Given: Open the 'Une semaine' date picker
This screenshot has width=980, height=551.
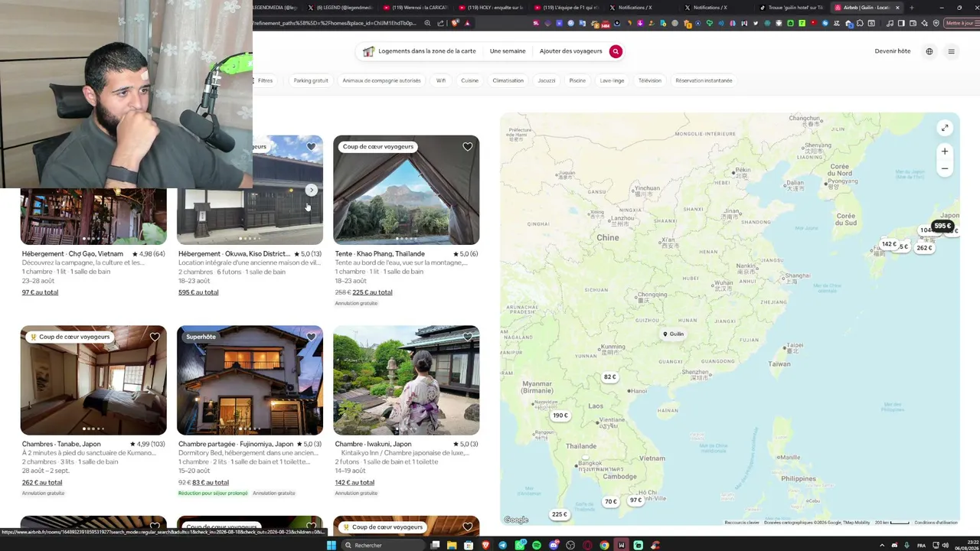Looking at the screenshot, I should [508, 51].
